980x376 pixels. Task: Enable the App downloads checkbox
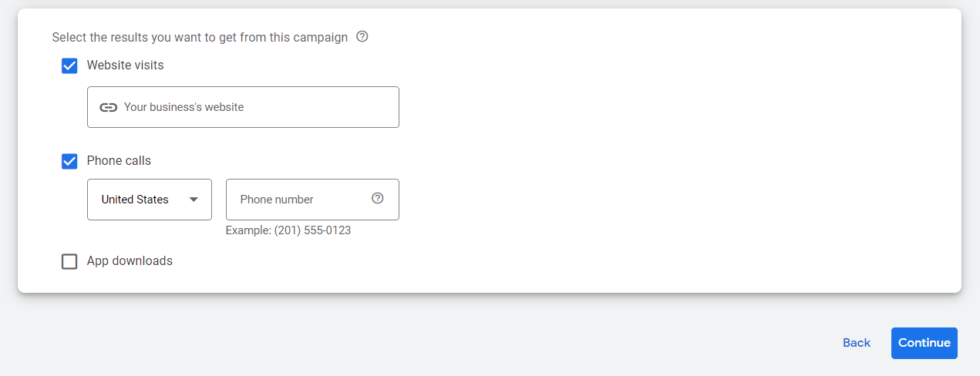tap(69, 261)
